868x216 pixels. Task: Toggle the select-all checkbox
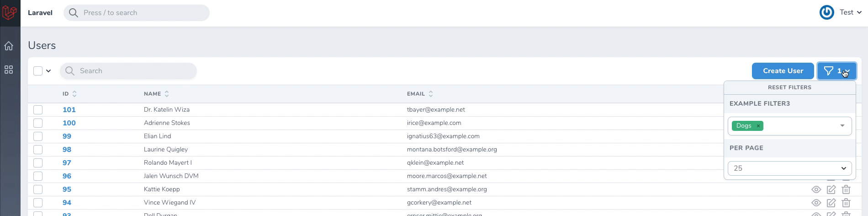[x=38, y=71]
